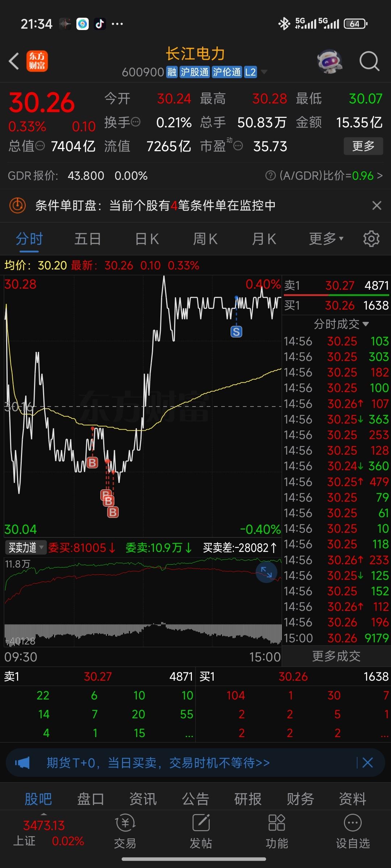Select the 盘口 tab
Screen dimensions: 391x868
pyautogui.click(x=91, y=799)
